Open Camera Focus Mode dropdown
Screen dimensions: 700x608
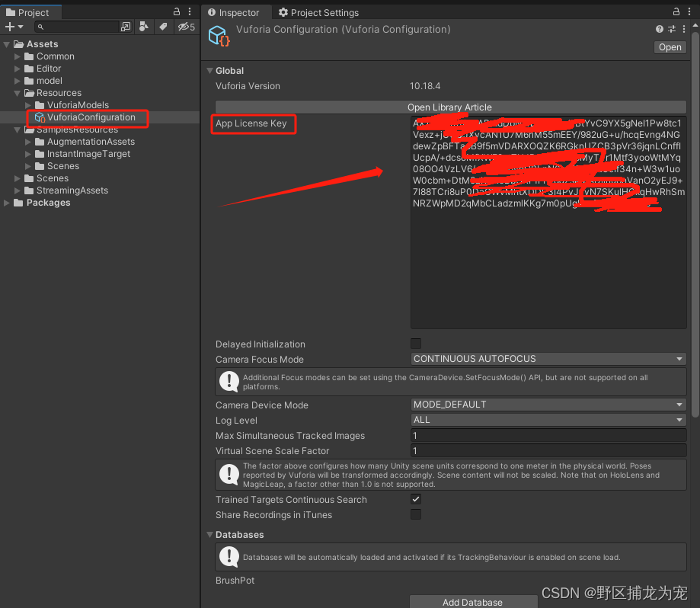(x=548, y=359)
